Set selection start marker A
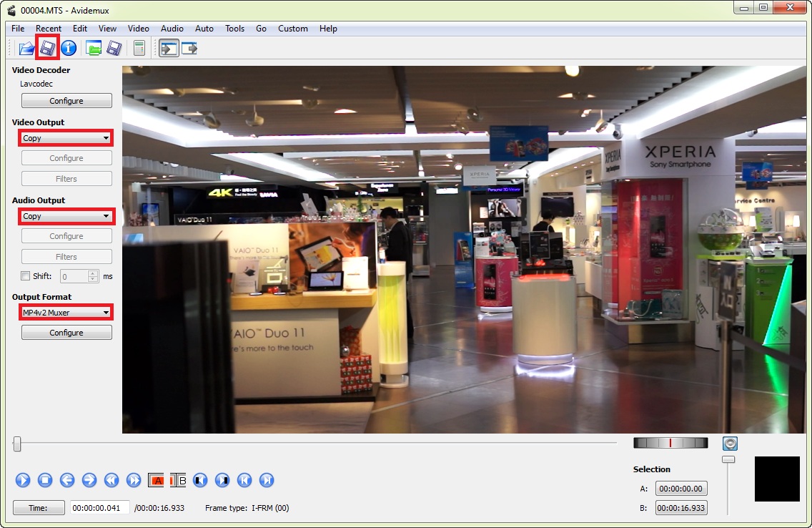812x528 pixels. click(x=156, y=480)
